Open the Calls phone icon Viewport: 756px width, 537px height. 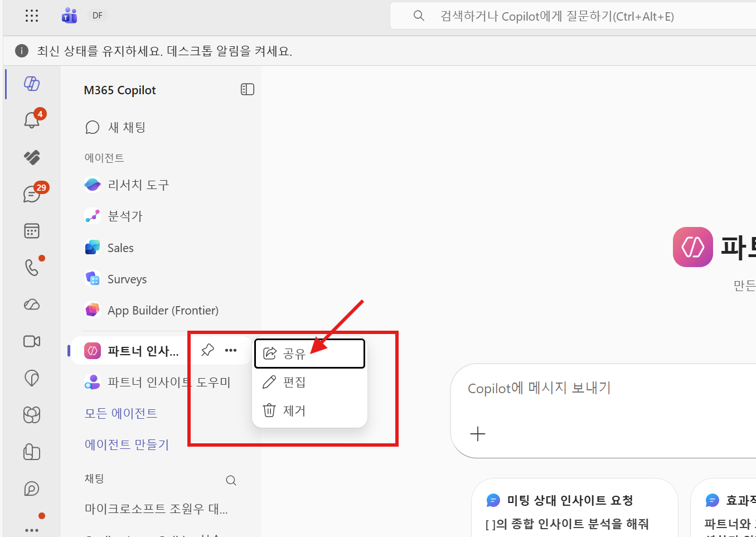[x=32, y=268]
